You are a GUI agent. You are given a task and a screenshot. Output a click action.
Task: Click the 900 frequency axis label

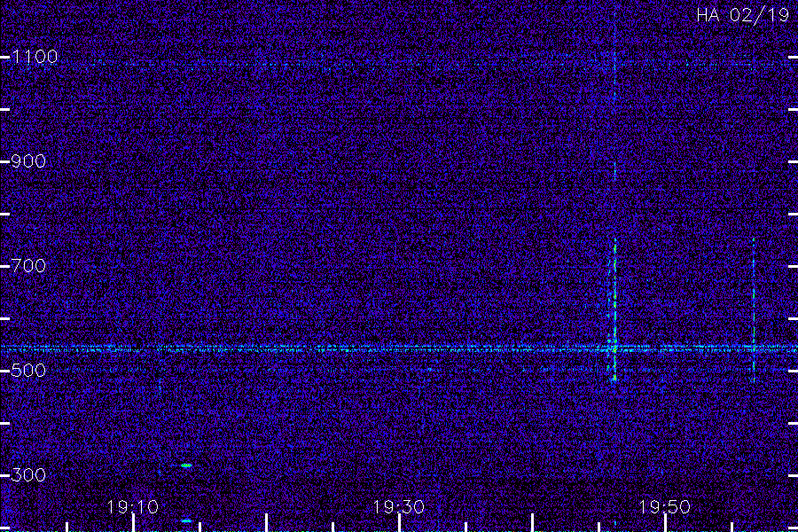[x=28, y=161]
